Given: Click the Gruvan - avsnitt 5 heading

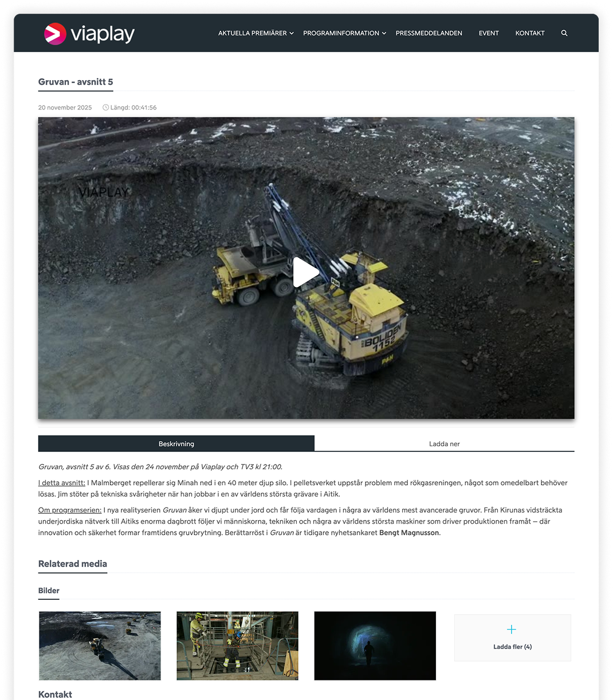Looking at the screenshot, I should pyautogui.click(x=76, y=82).
